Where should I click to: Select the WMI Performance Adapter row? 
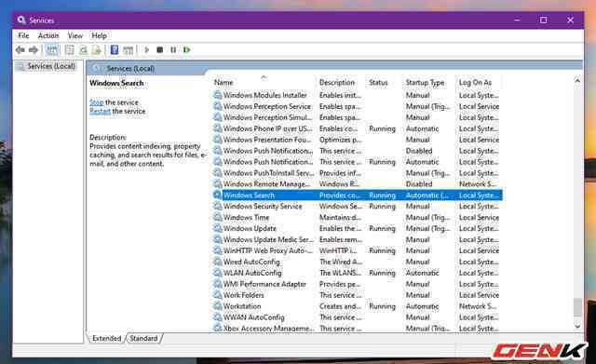[x=358, y=284]
